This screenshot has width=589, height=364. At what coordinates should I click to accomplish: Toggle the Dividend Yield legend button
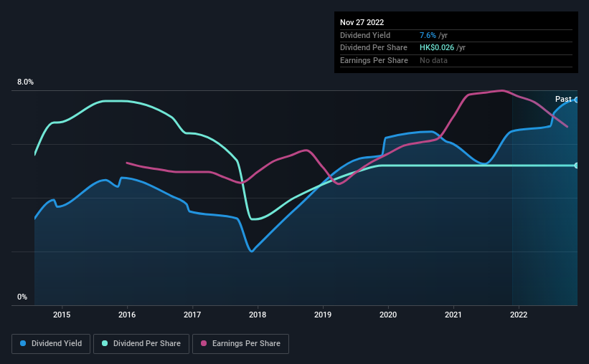tap(51, 344)
